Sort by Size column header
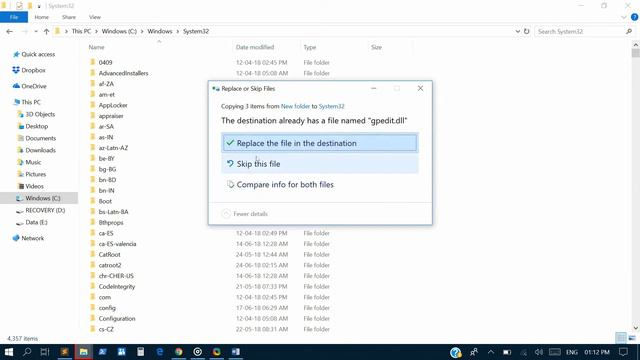The image size is (640, 360). [x=376, y=47]
